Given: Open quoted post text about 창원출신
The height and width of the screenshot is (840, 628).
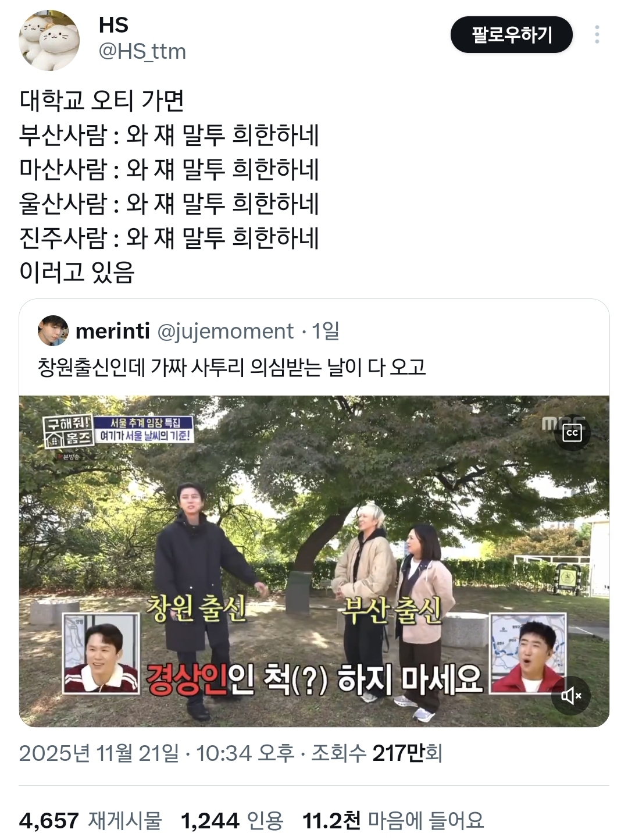Looking at the screenshot, I should click(x=232, y=366).
